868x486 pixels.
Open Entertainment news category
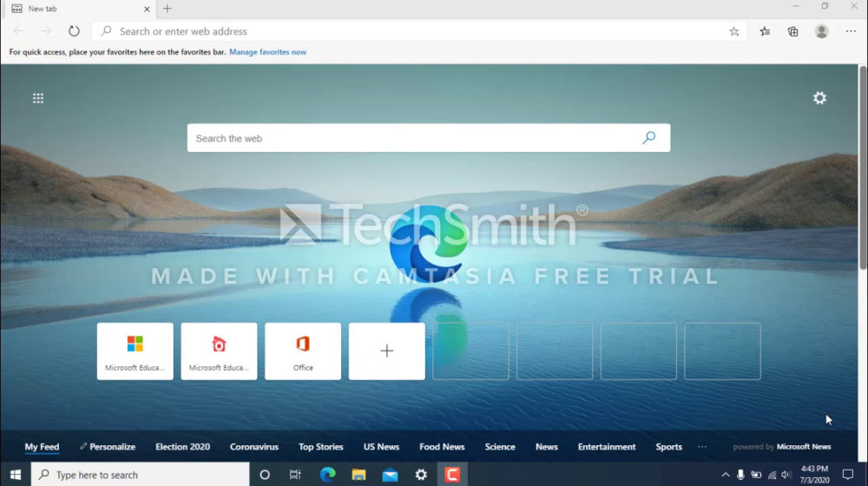click(607, 447)
